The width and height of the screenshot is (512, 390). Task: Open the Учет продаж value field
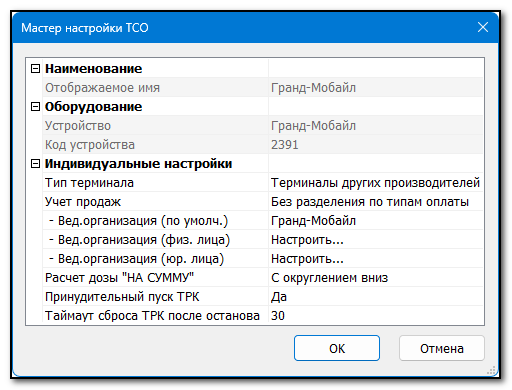pos(376,202)
